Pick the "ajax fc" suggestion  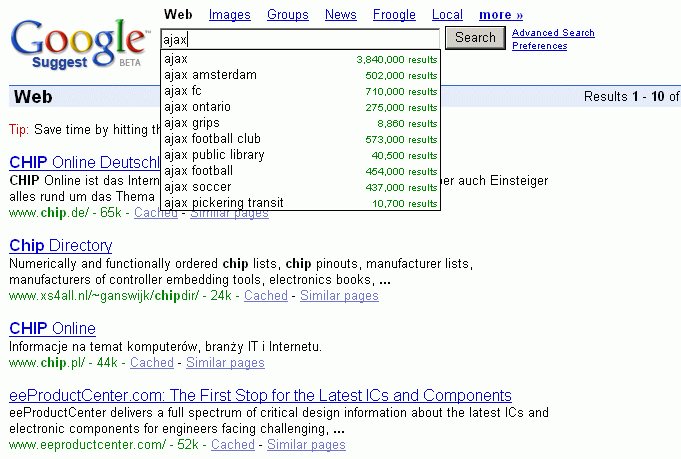tap(301, 91)
